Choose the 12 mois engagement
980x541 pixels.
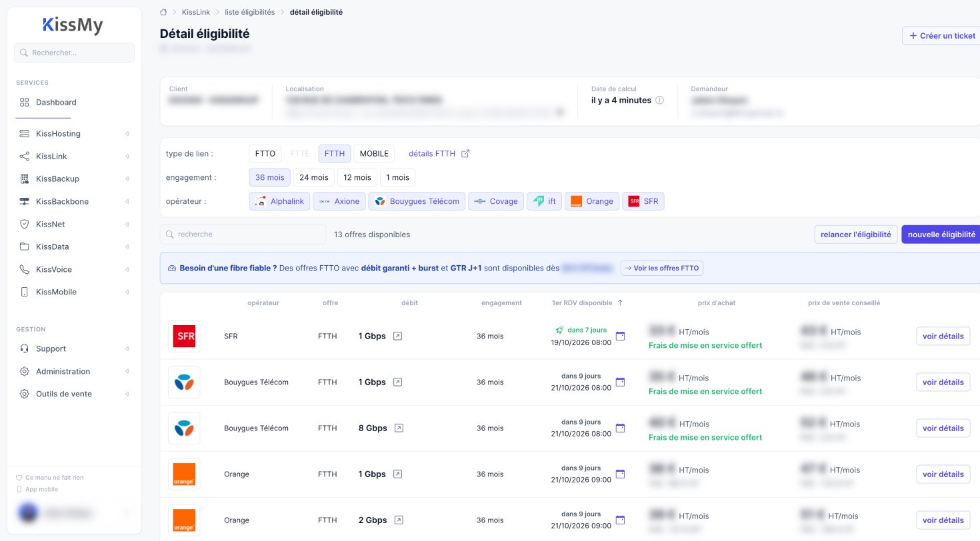pyautogui.click(x=357, y=178)
